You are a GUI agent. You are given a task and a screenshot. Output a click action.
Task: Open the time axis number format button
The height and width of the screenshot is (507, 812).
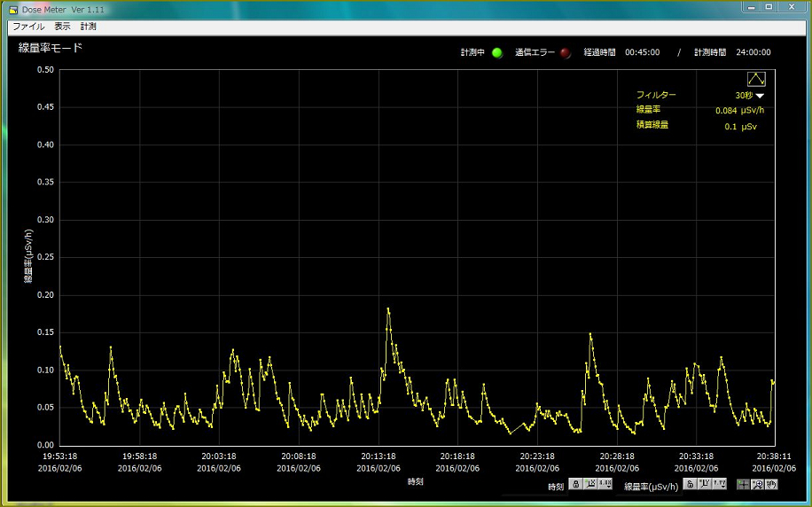tap(605, 484)
